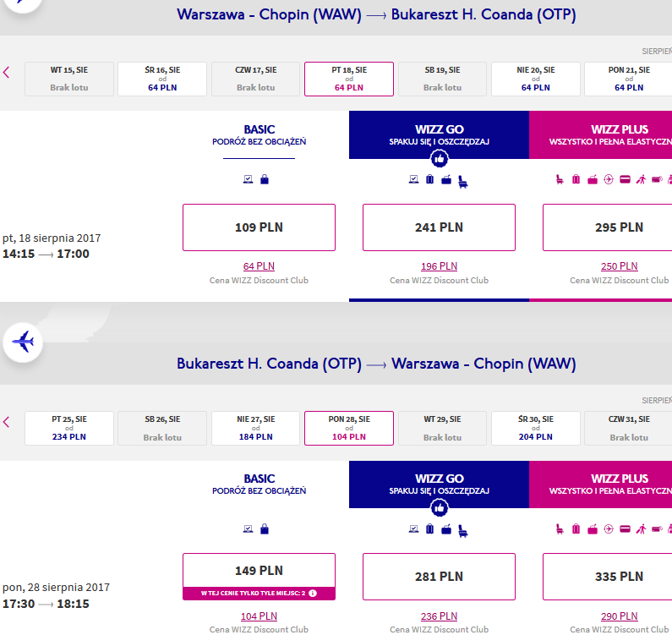Screen dimensions: 672x635
Task: Select SB 26, SIE return date tab
Action: (x=162, y=429)
